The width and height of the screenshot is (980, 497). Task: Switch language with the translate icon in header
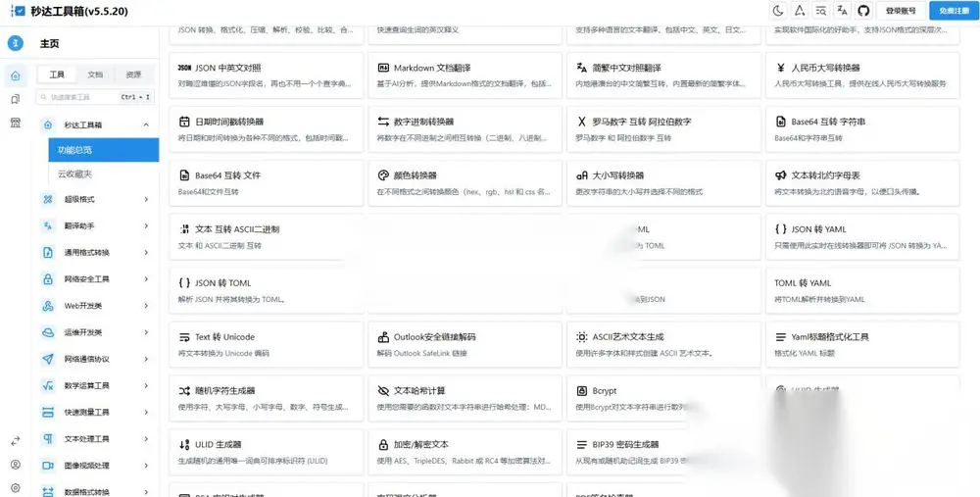coord(842,11)
